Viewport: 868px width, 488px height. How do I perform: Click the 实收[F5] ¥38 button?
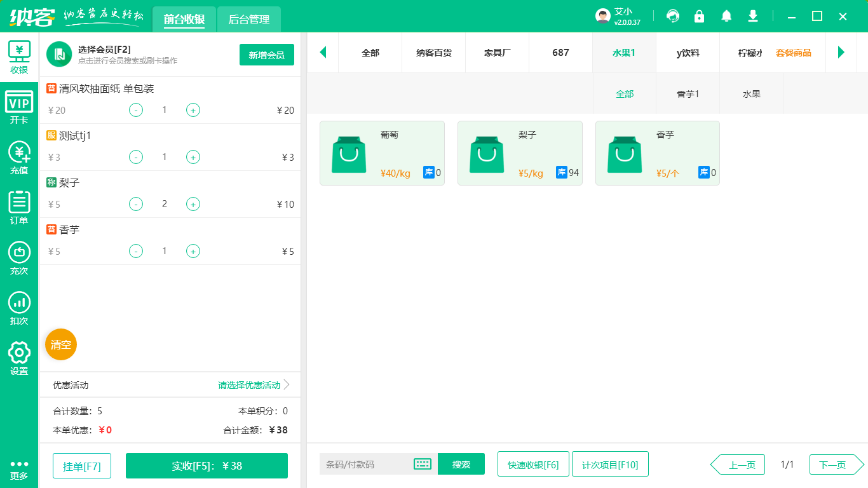(x=207, y=466)
